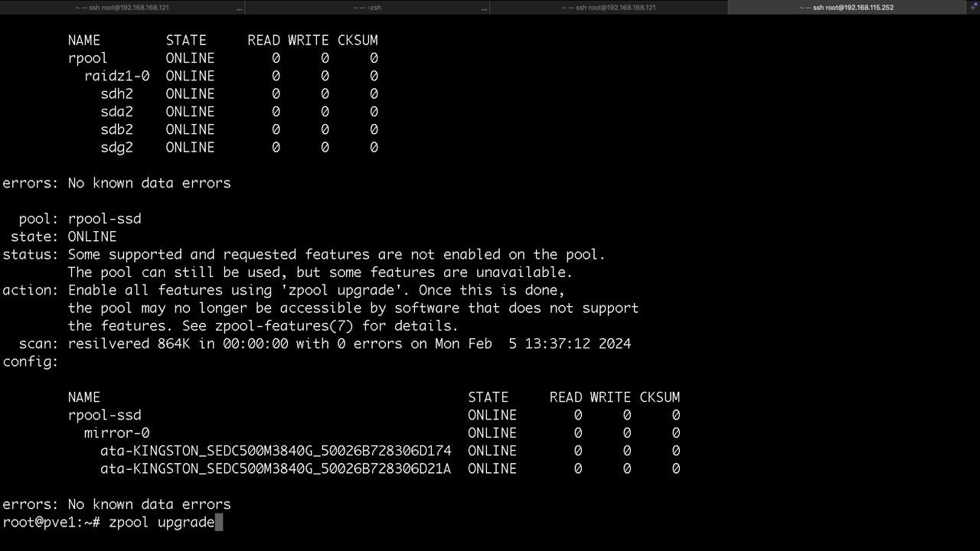
Task: Click the 'status:' label
Action: (31, 255)
